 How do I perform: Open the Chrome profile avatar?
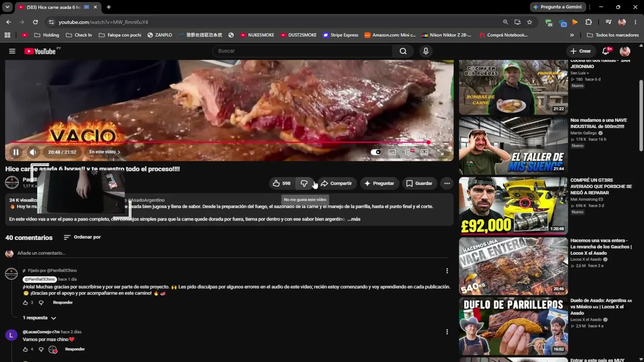tap(622, 22)
